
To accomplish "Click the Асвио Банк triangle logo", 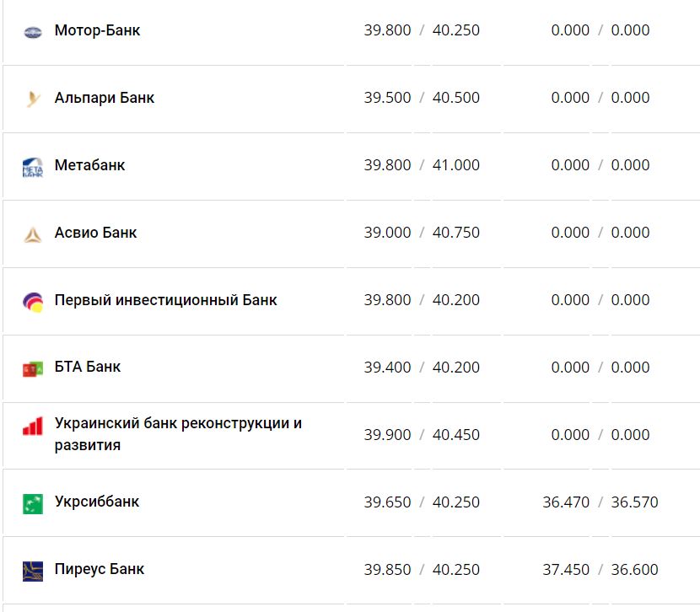I will (x=32, y=234).
